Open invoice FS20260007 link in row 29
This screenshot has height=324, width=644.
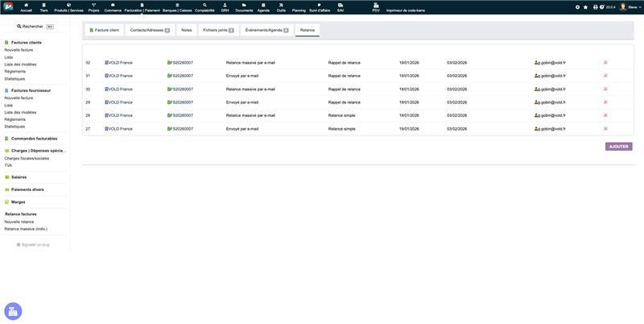[181, 102]
